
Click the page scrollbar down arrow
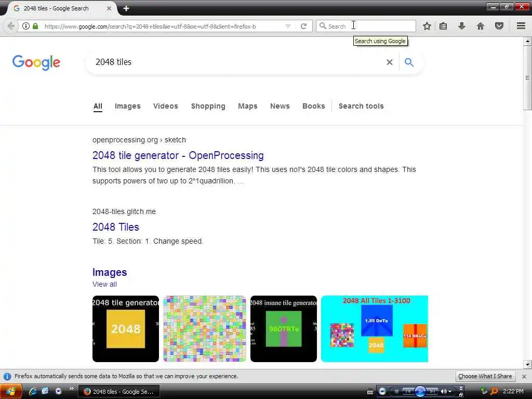pyautogui.click(x=528, y=365)
